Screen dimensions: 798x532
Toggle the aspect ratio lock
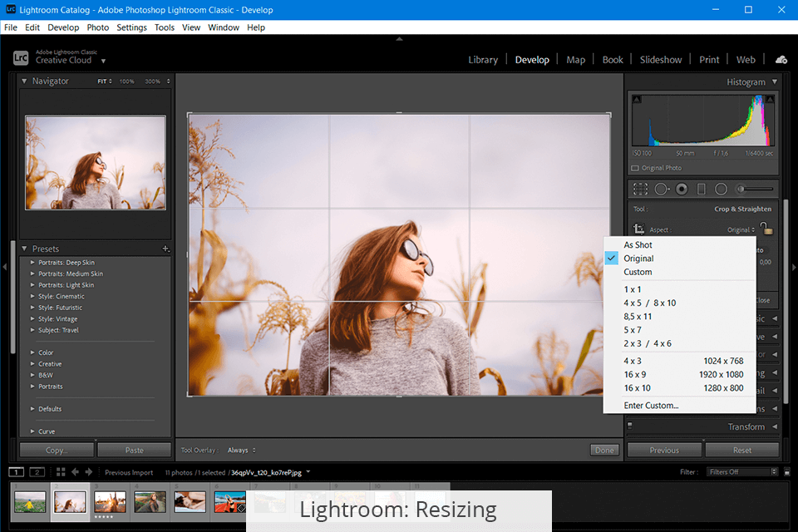767,229
